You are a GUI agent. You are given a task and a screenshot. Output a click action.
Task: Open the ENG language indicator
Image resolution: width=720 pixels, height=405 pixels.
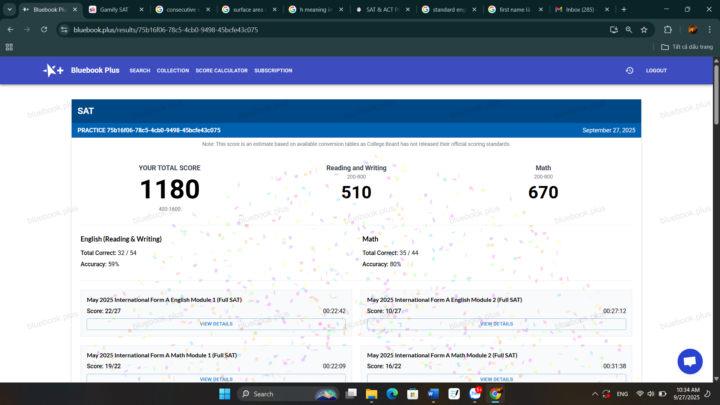(x=622, y=394)
